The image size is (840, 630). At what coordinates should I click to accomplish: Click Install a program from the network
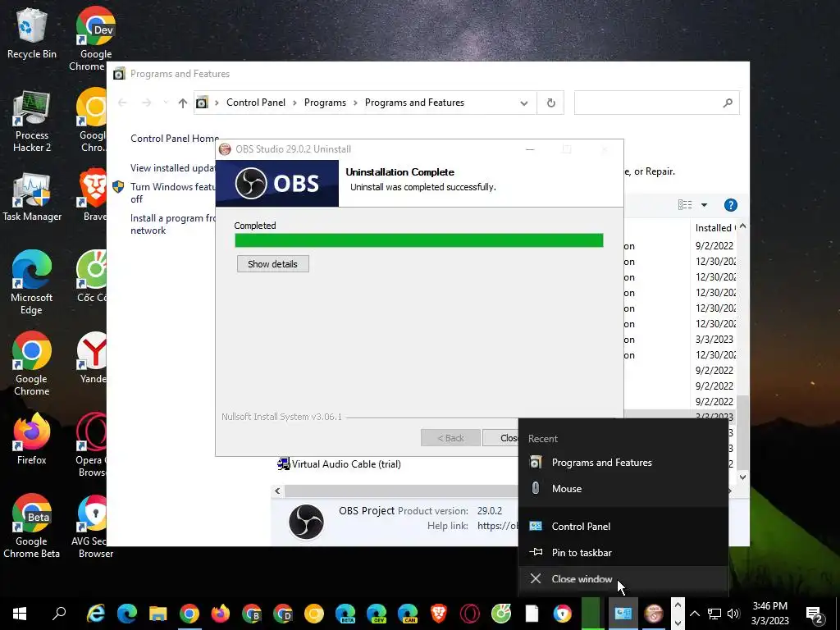(172, 224)
